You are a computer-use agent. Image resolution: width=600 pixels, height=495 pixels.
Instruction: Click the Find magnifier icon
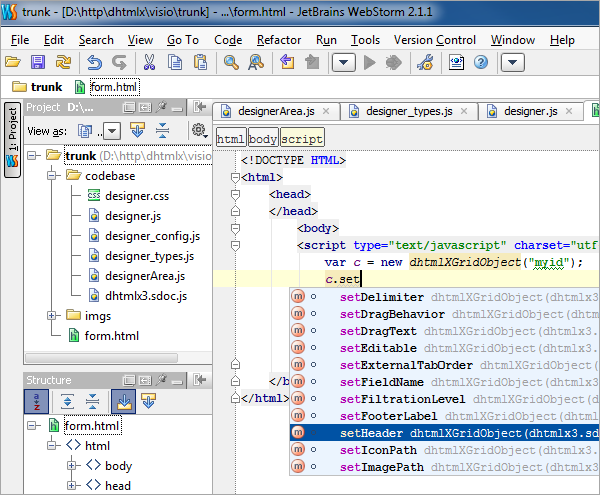(231, 62)
